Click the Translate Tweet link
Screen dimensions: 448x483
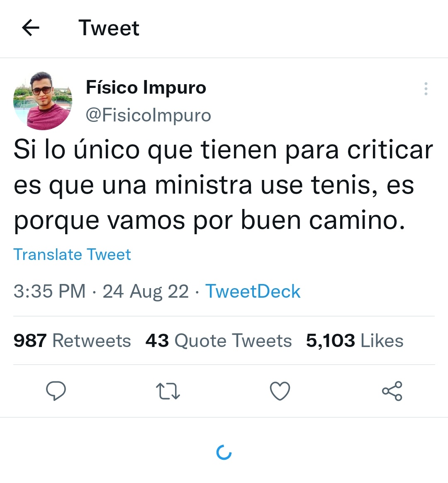click(72, 255)
